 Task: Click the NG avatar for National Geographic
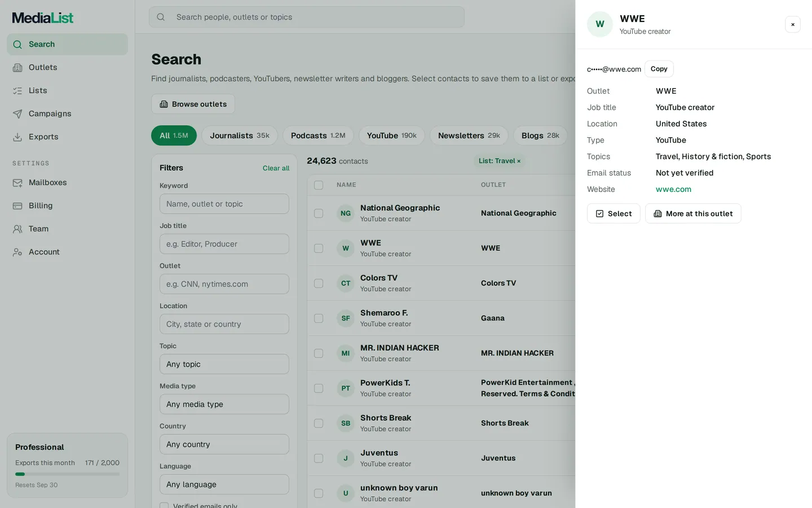point(346,213)
